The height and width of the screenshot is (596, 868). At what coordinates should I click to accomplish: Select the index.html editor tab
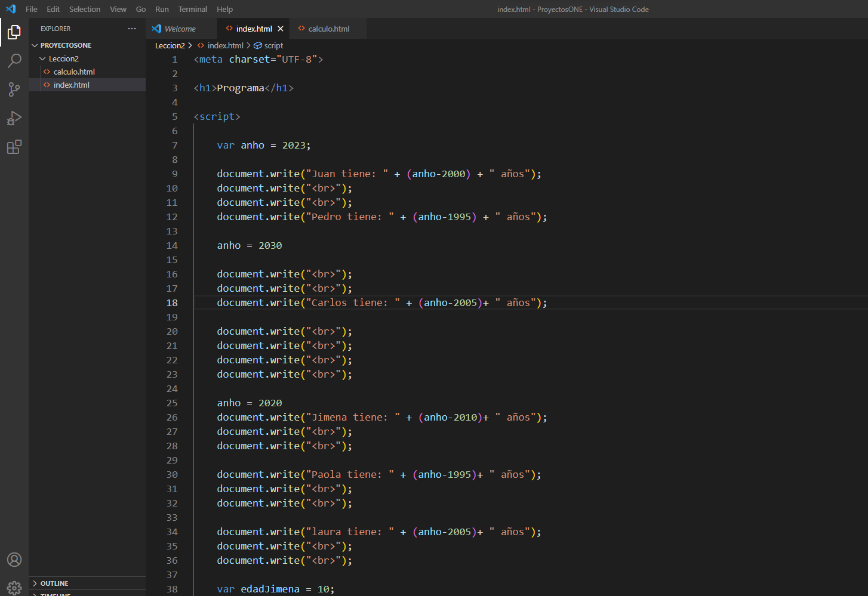coord(254,29)
